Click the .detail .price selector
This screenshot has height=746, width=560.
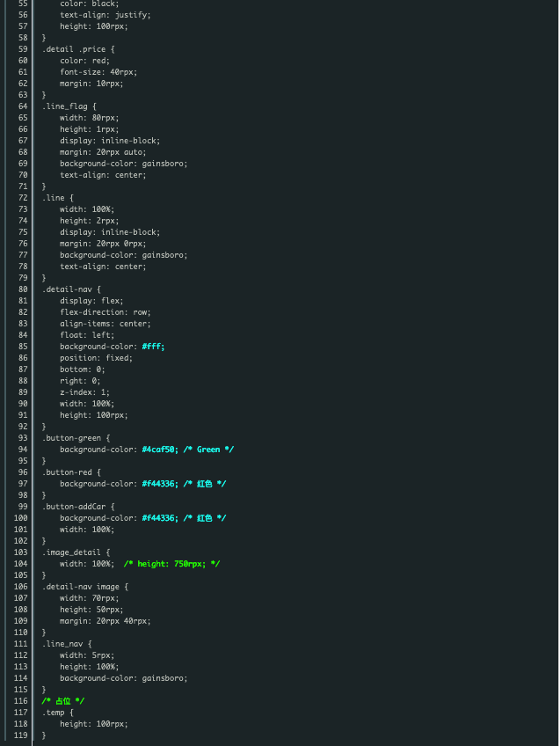click(x=76, y=49)
